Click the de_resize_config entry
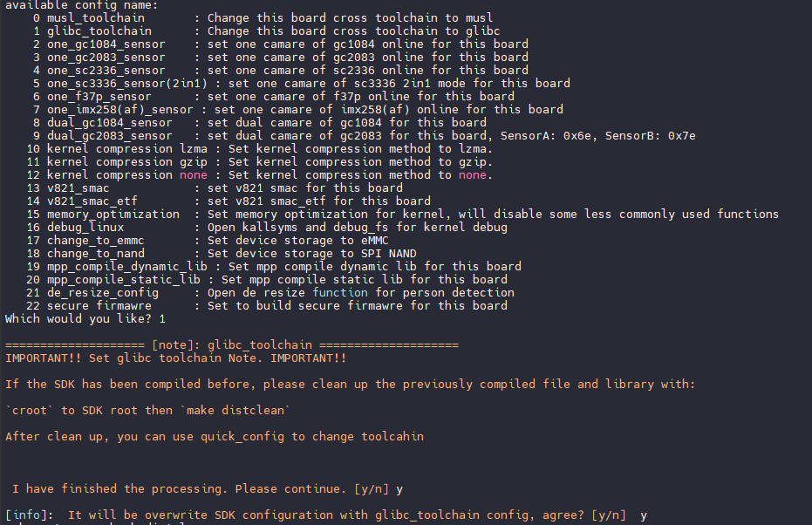Viewport: 812px width, 525px height. (x=102, y=292)
